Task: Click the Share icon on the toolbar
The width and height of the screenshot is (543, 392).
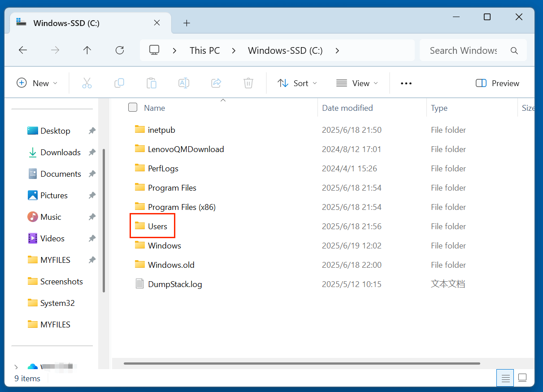Action: pos(216,83)
